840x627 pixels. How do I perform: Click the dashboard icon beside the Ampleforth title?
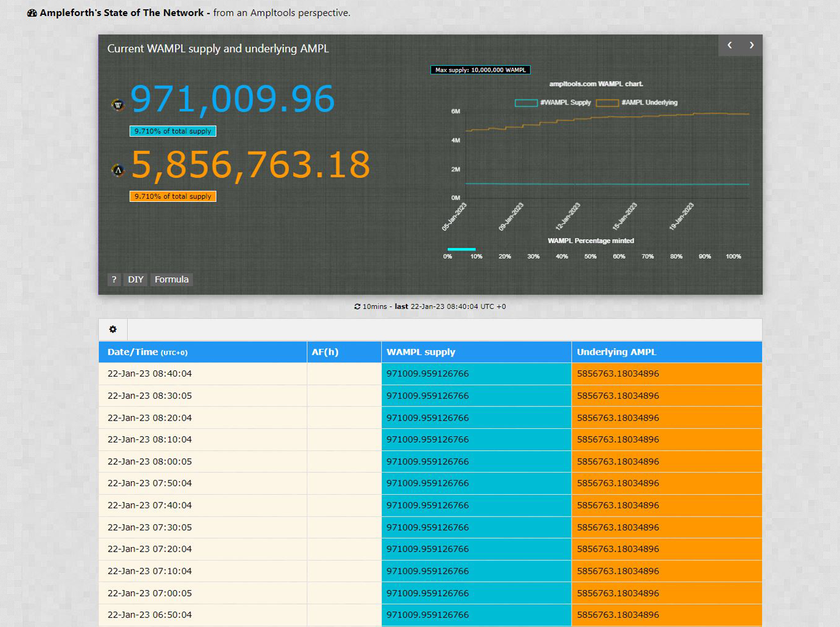pos(32,13)
